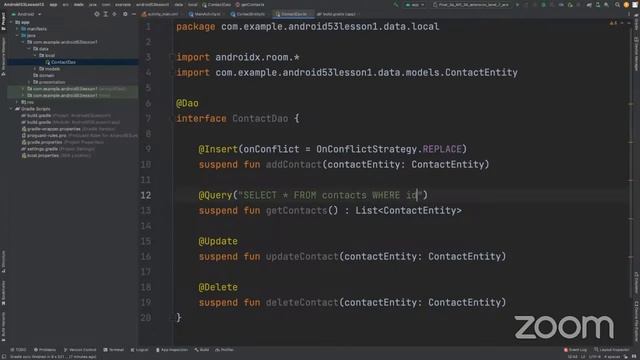Toggle the Build Variants tool window
Image resolution: width=640 pixels, height=360 pixels.
click(x=3, y=327)
